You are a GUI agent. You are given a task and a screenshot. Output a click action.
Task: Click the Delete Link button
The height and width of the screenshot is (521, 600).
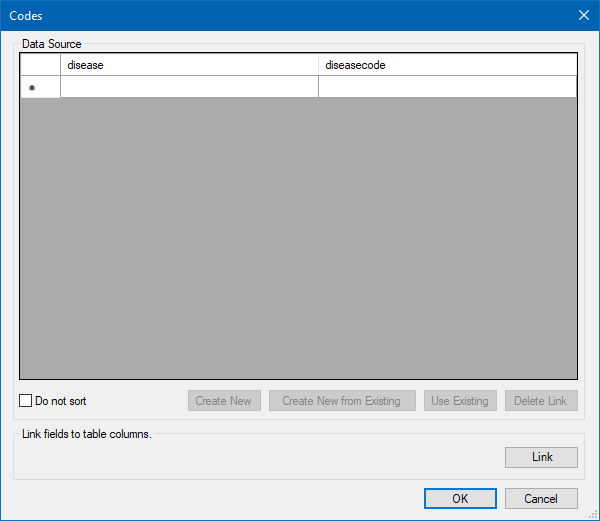[541, 401]
